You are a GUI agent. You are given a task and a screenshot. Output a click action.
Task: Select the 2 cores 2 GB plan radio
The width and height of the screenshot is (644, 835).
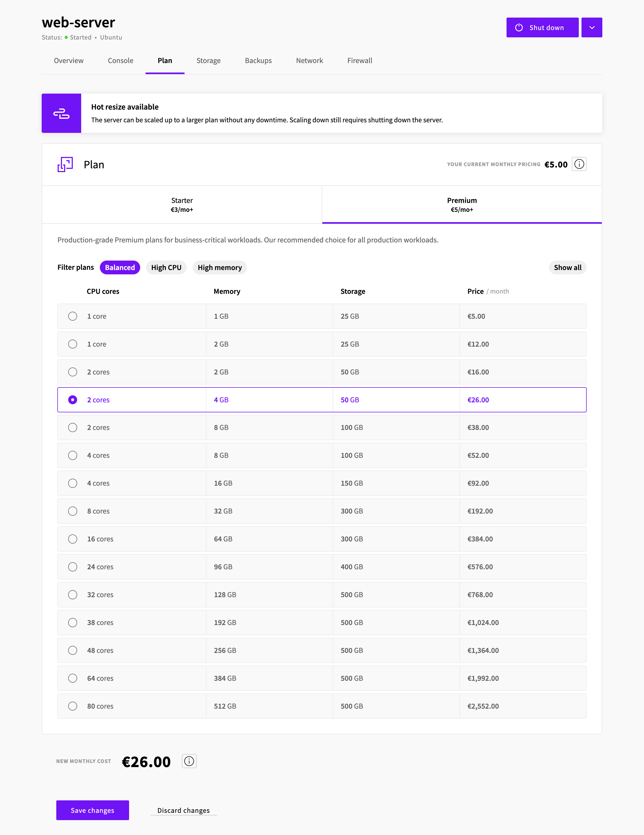coord(73,372)
